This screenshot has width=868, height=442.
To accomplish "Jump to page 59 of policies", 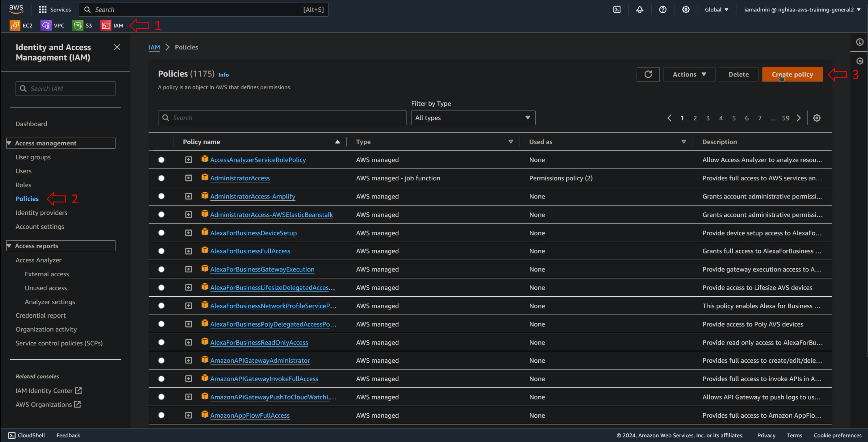I will pos(785,118).
